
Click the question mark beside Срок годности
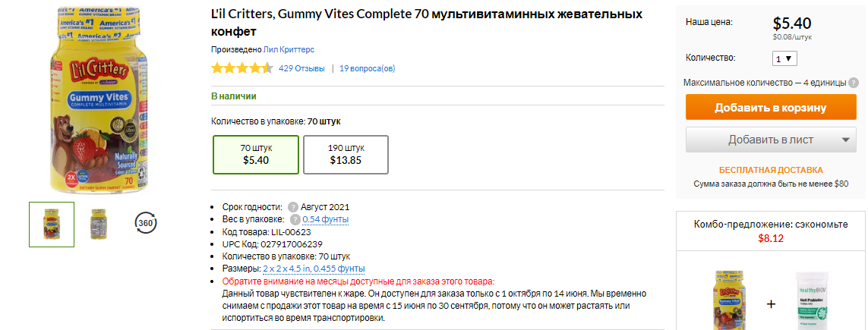(x=293, y=208)
